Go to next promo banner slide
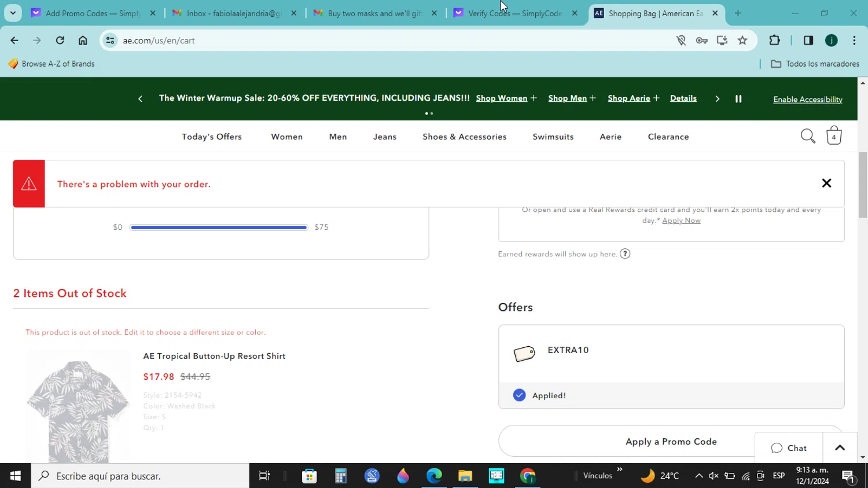The image size is (868, 488). point(717,99)
